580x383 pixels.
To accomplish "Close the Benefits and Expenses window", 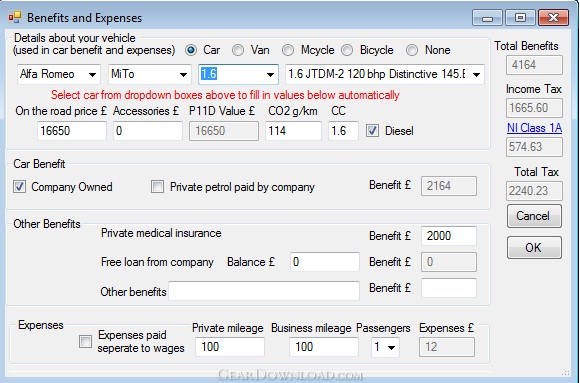I will [x=553, y=18].
